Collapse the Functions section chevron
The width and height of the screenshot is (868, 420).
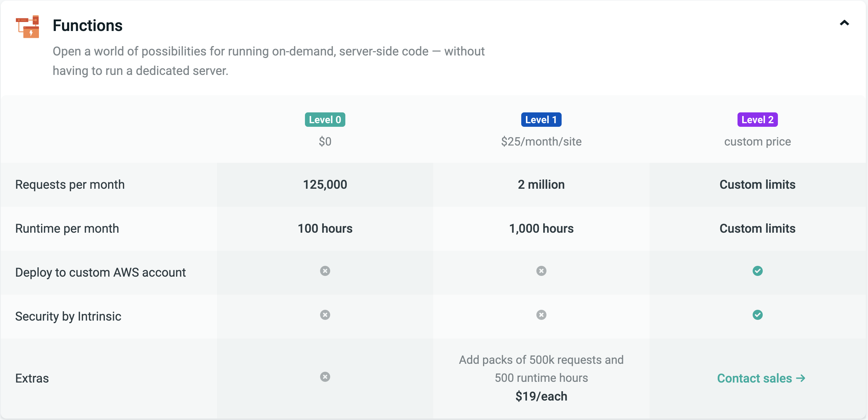844,23
